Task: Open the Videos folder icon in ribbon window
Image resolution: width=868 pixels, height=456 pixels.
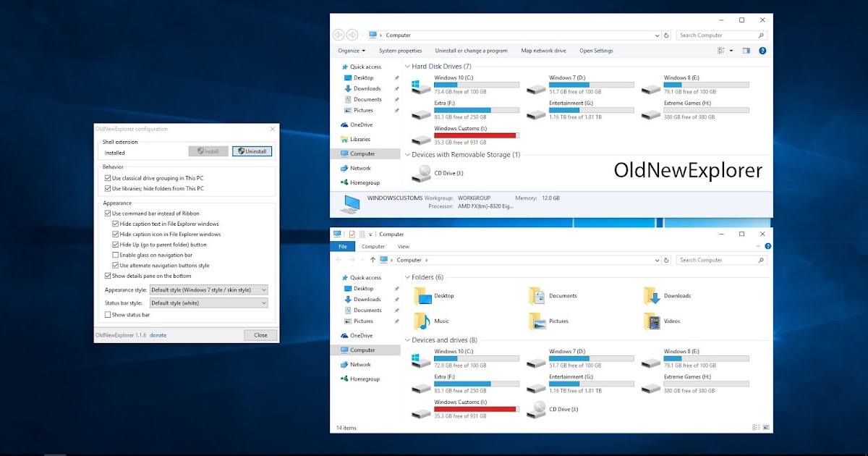Action: [652, 321]
